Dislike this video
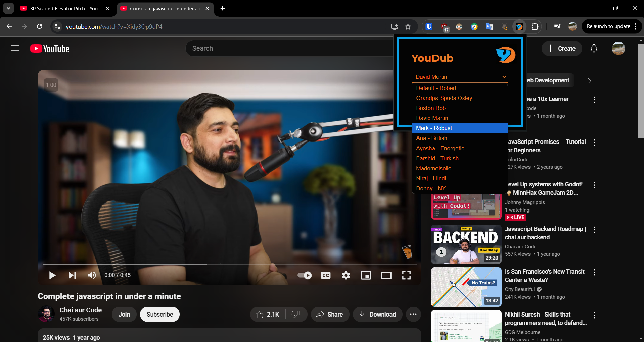 pos(296,314)
